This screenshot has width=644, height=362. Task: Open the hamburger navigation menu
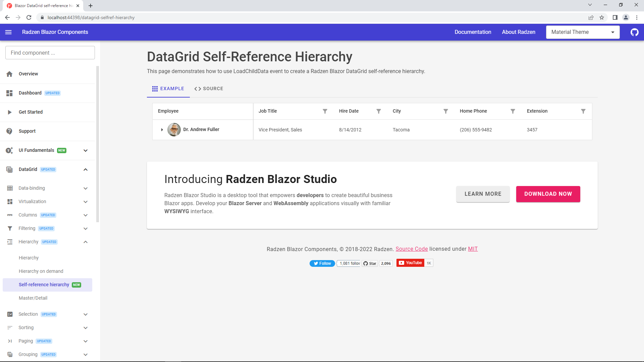pyautogui.click(x=9, y=32)
